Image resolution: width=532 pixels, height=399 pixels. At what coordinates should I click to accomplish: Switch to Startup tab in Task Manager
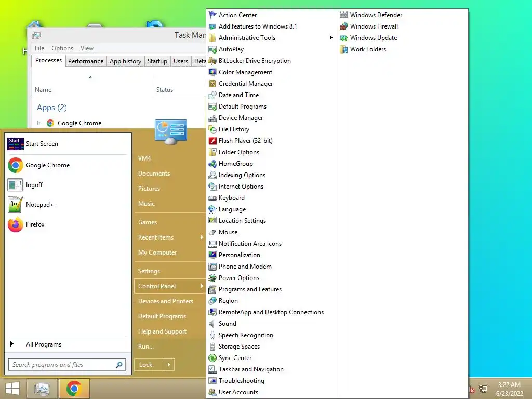coord(157,61)
